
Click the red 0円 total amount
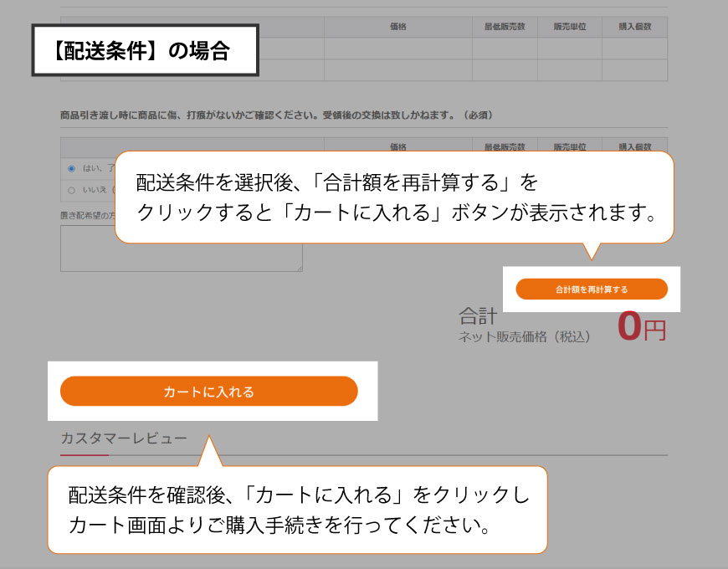[641, 328]
